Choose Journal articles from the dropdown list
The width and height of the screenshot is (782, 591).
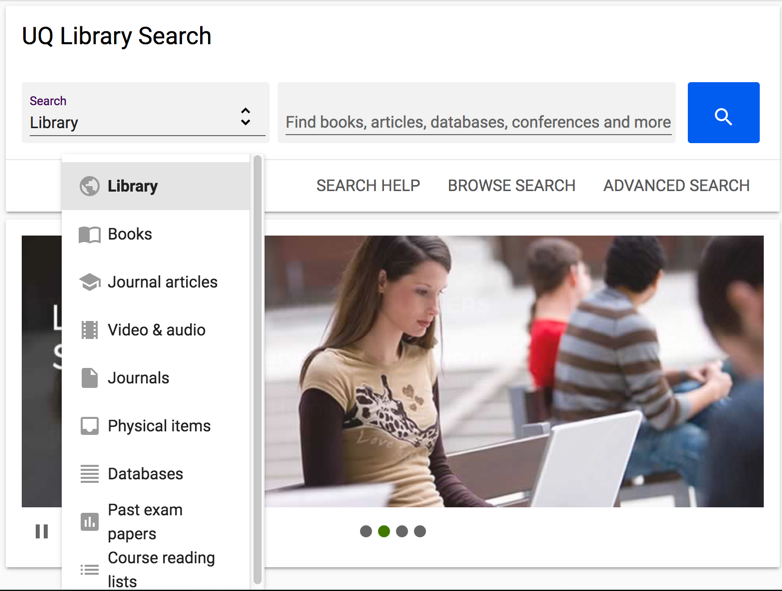point(162,282)
